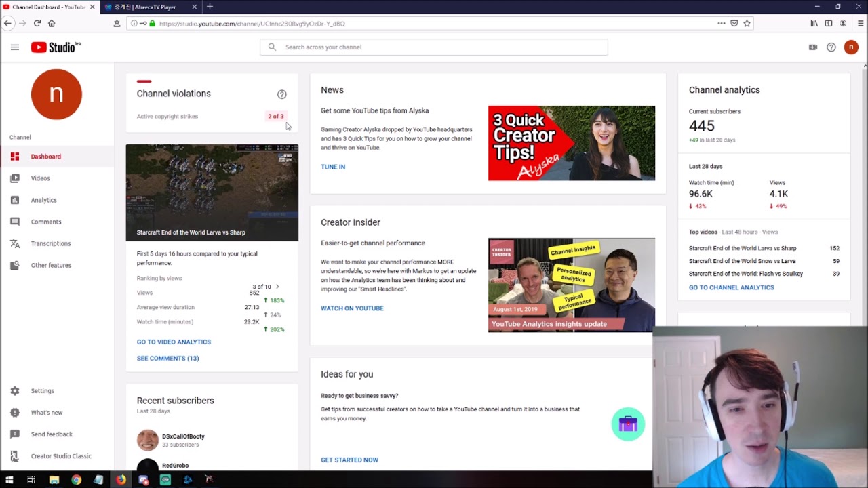Click GET STARTED NOW link
The width and height of the screenshot is (868, 488).
point(349,460)
